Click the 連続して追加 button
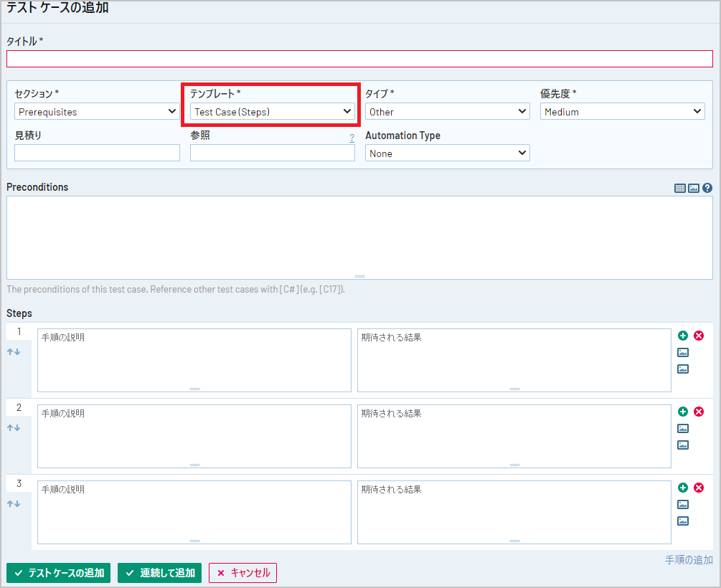Viewport: 721px width, 588px height. tap(160, 573)
